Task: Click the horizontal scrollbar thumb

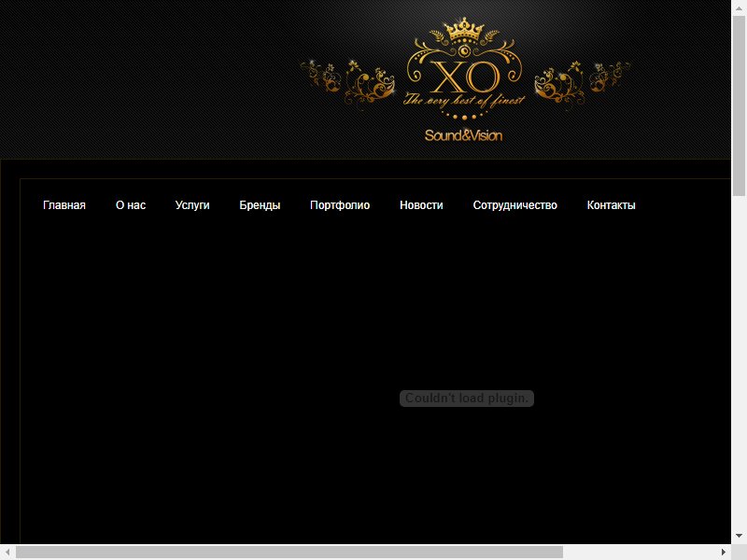Action: click(289, 553)
